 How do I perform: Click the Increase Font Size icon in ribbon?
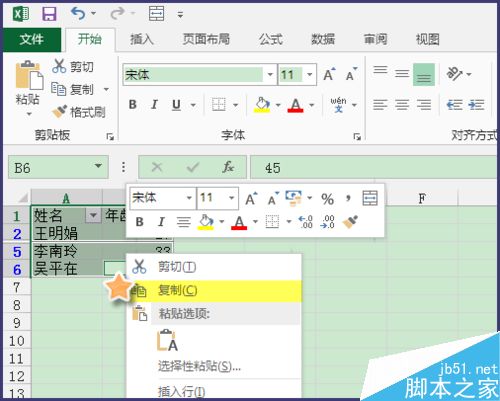[x=329, y=74]
